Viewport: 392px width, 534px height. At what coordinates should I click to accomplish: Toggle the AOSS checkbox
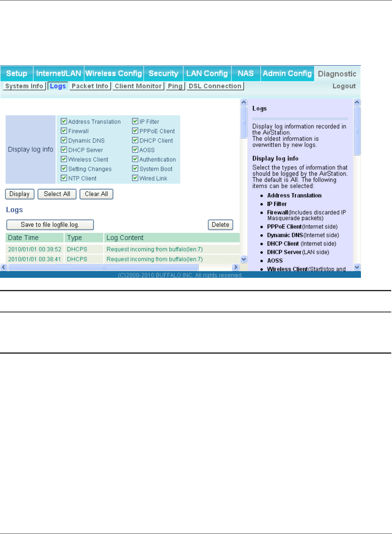[x=135, y=150]
